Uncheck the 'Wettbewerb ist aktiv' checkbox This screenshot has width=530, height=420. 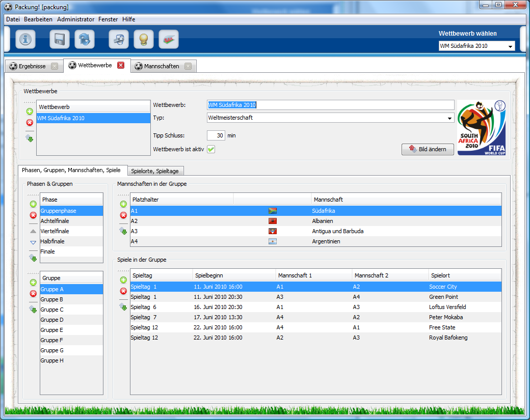point(210,149)
